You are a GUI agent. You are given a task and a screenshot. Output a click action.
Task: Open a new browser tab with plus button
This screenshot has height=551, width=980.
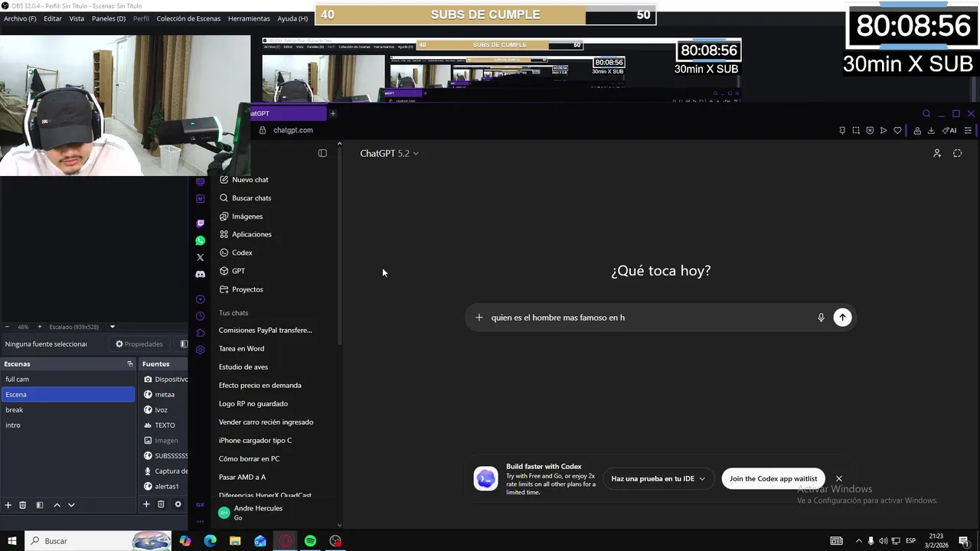click(x=332, y=113)
